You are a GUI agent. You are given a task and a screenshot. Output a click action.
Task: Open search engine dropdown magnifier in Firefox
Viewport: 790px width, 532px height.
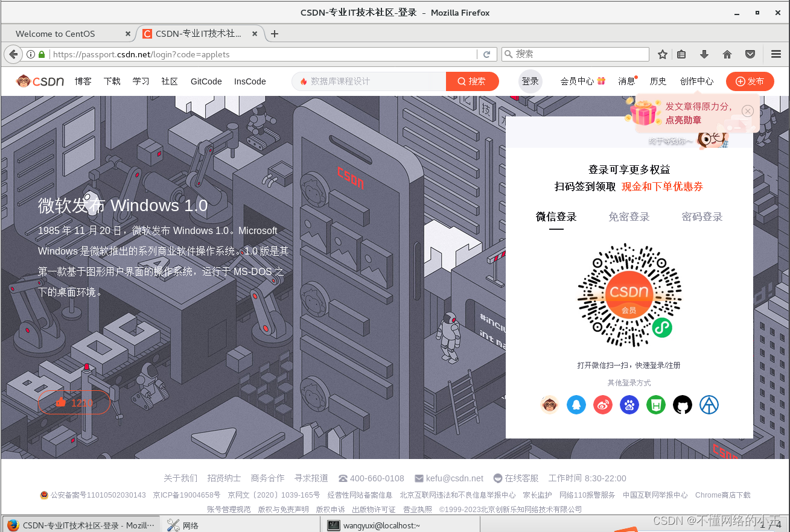click(x=508, y=54)
